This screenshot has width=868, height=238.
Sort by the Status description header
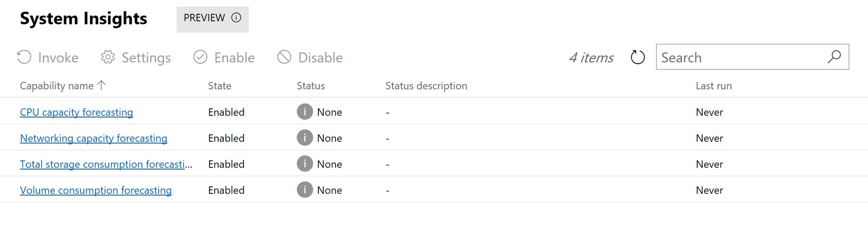(x=426, y=86)
